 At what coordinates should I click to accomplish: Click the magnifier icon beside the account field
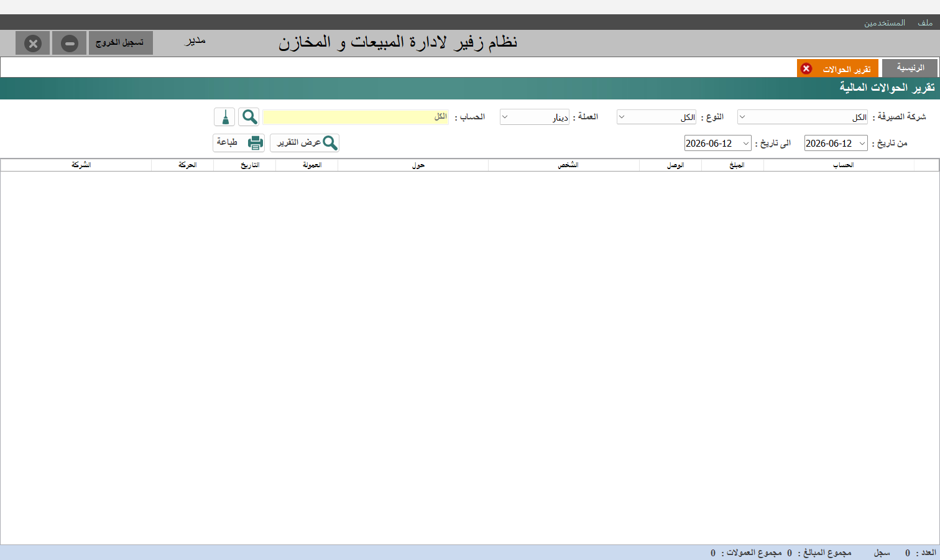(x=249, y=117)
